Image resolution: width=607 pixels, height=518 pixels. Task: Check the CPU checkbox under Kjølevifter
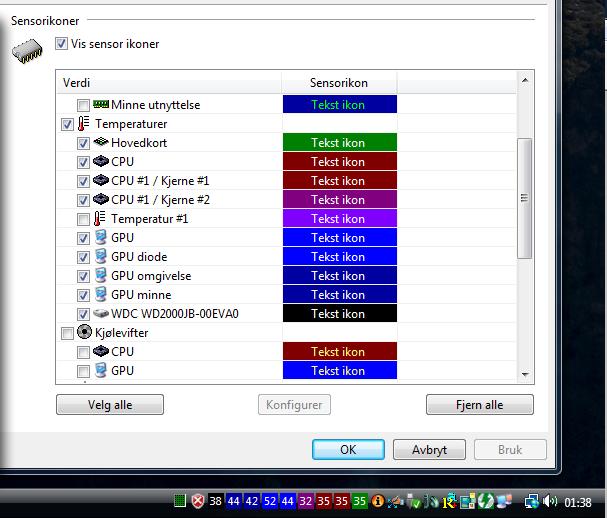[x=83, y=352]
